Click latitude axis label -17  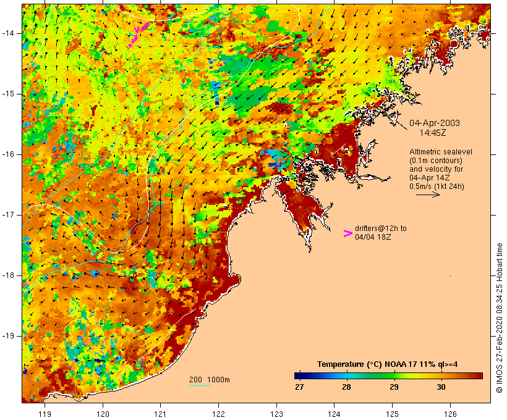(x=8, y=215)
